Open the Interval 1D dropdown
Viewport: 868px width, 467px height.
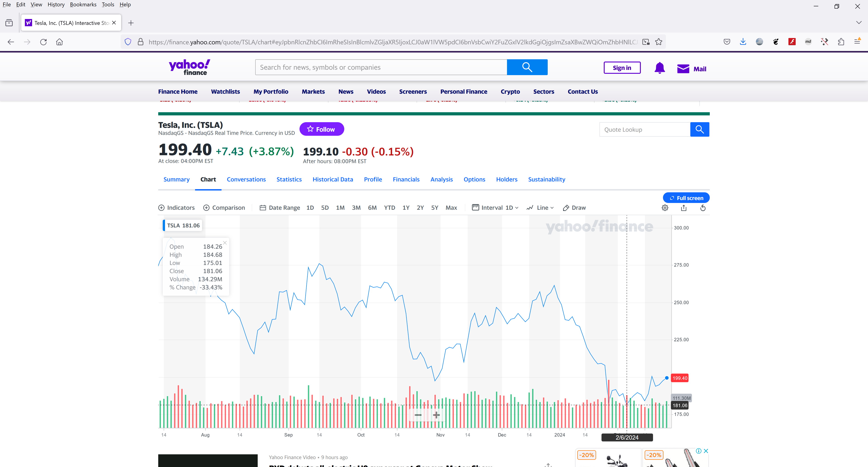click(495, 208)
